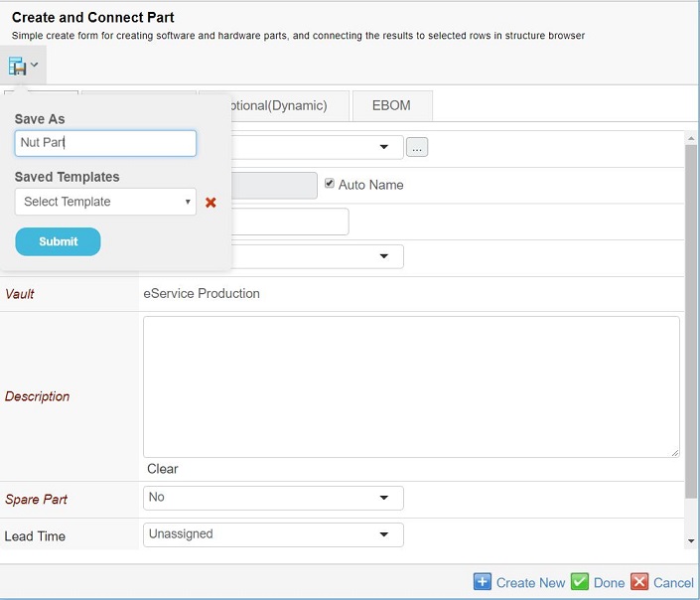Click the ellipsis browse button
This screenshot has height=600, width=700.
coord(417,147)
